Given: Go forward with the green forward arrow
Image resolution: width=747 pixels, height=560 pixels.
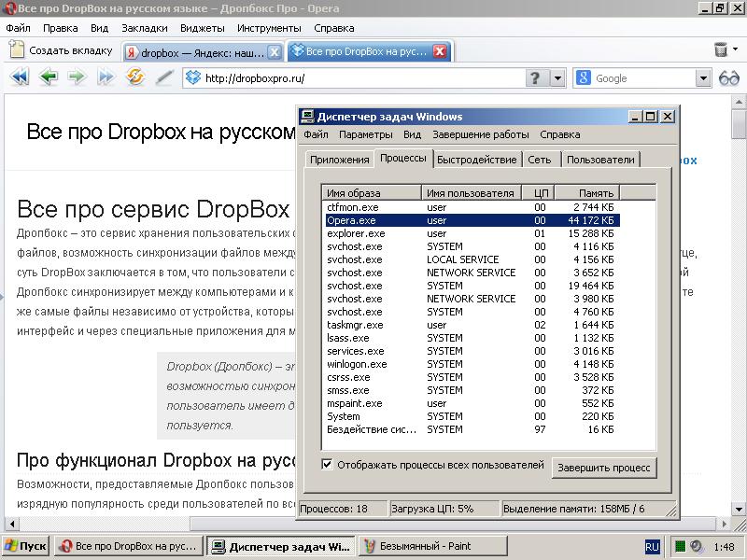Looking at the screenshot, I should tap(77, 77).
